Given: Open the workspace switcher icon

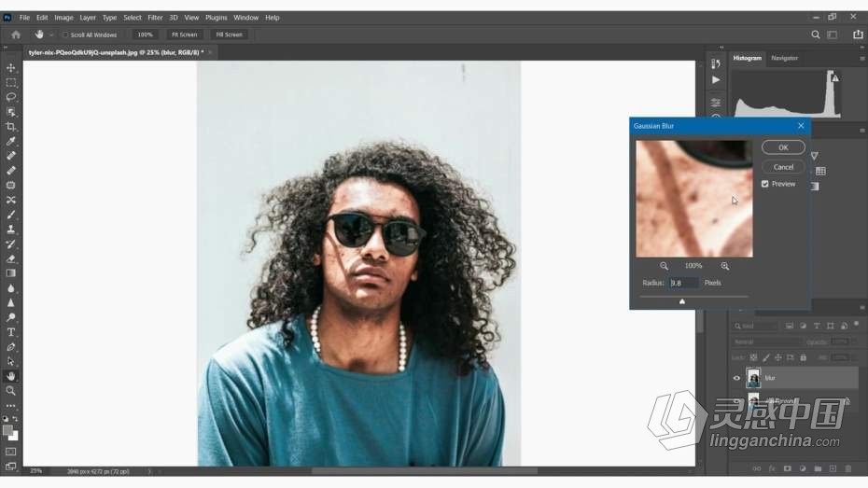Looking at the screenshot, I should tap(832, 35).
